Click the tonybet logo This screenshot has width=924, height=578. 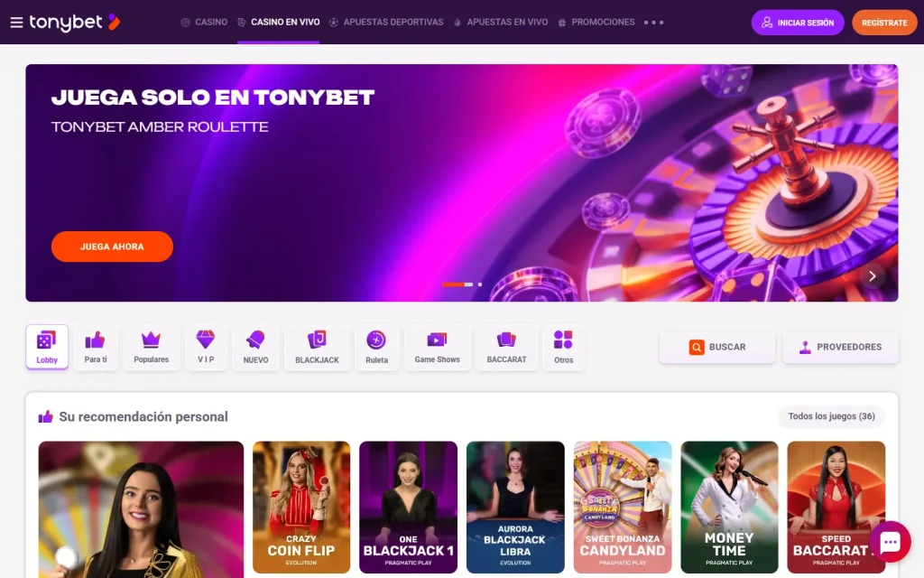click(x=75, y=23)
